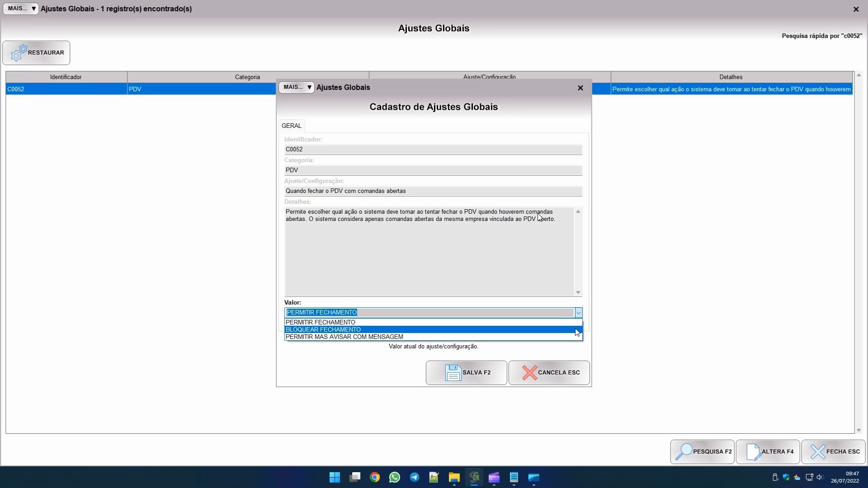Open File Explorer from the taskbar
Viewport: 868px width, 488px height.
click(454, 478)
